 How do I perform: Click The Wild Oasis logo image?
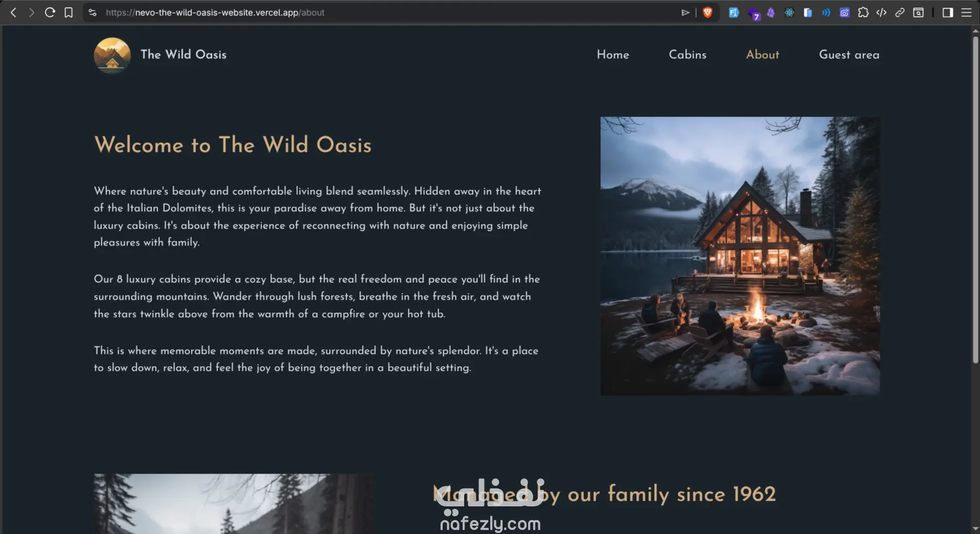112,55
